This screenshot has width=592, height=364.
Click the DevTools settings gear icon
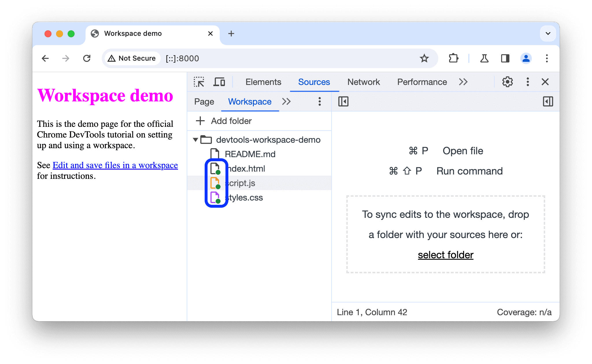click(507, 82)
